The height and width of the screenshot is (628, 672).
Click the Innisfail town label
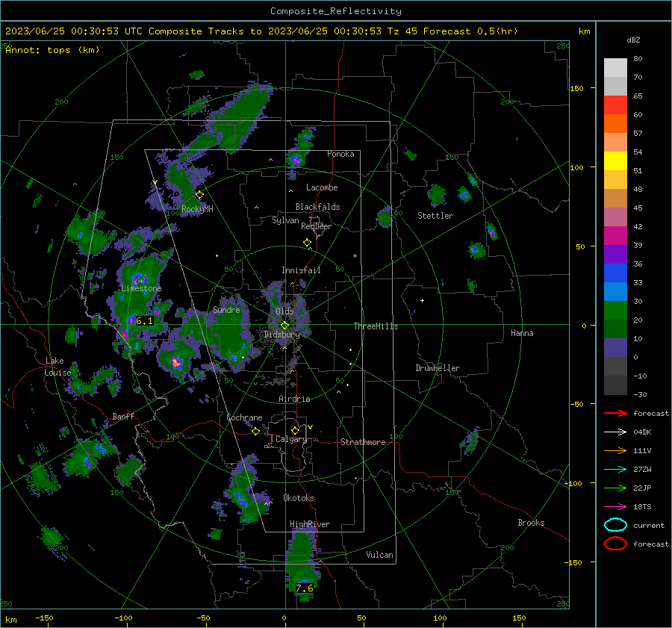coord(301,270)
